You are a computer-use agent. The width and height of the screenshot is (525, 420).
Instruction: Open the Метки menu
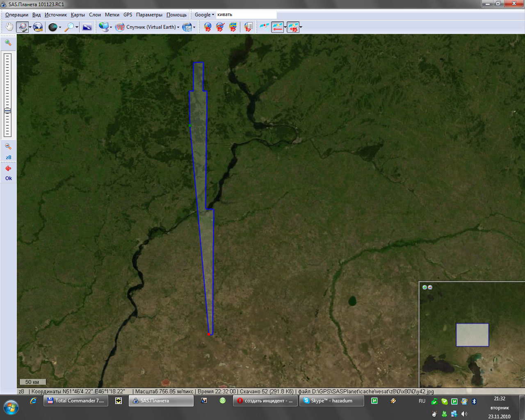pyautogui.click(x=112, y=15)
